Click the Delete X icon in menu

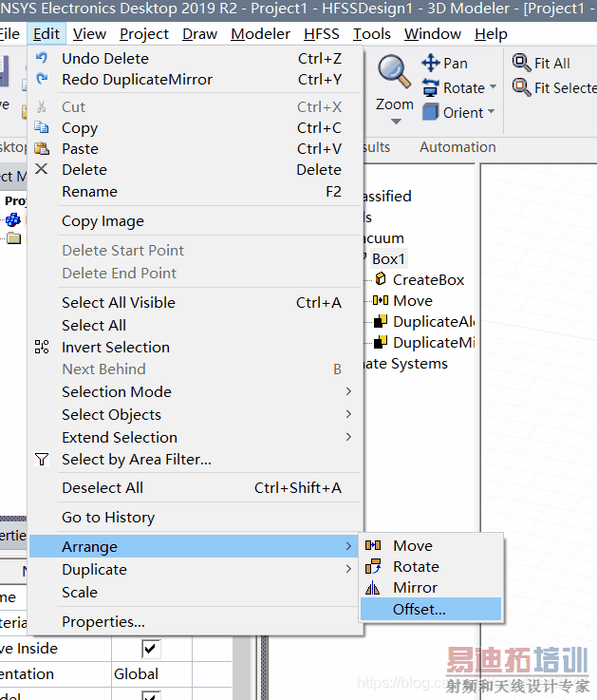coord(42,169)
